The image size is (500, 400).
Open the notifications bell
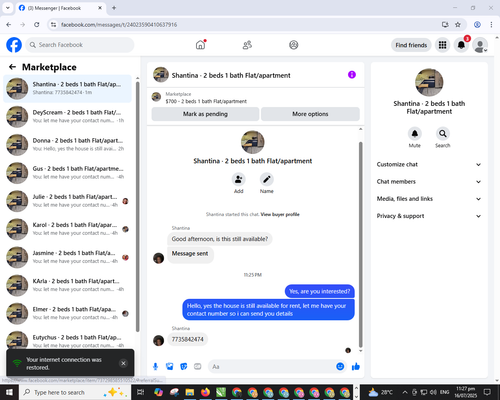[x=461, y=45]
